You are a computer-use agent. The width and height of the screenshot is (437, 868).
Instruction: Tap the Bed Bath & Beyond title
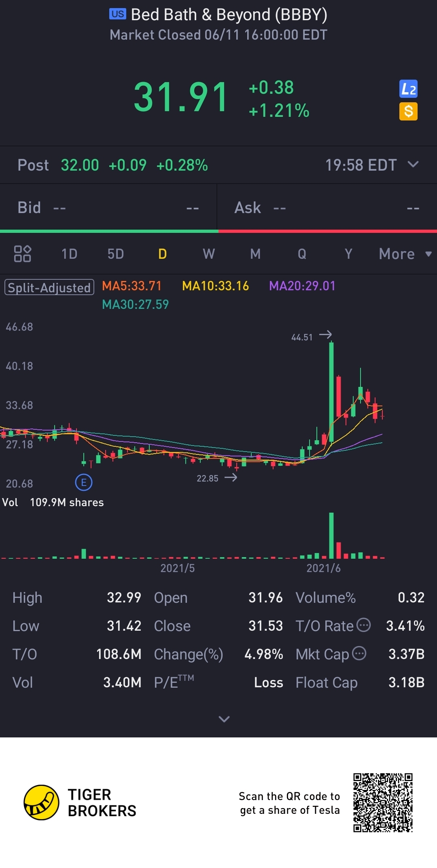pos(229,15)
